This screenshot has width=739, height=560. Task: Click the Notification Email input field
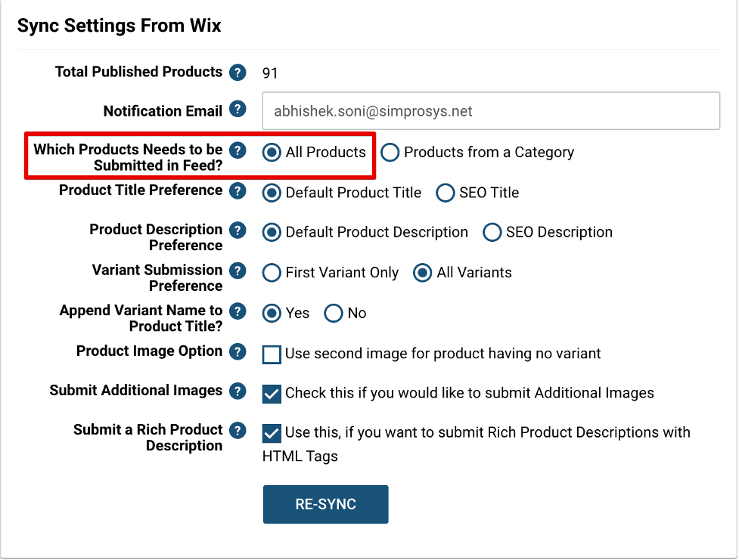491,111
